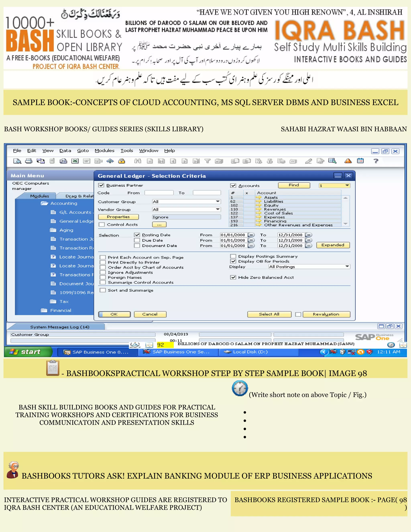The image size is (411, 532).
Task: Click the Last Data Record toolbar icon
Action: (196, 161)
